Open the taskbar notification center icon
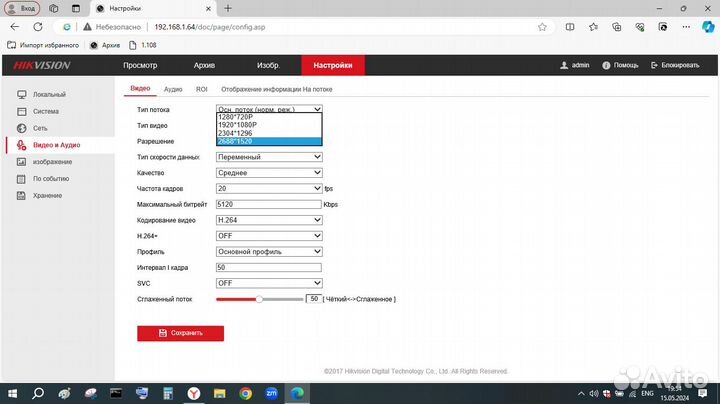The width and height of the screenshot is (720, 404). tap(703, 393)
